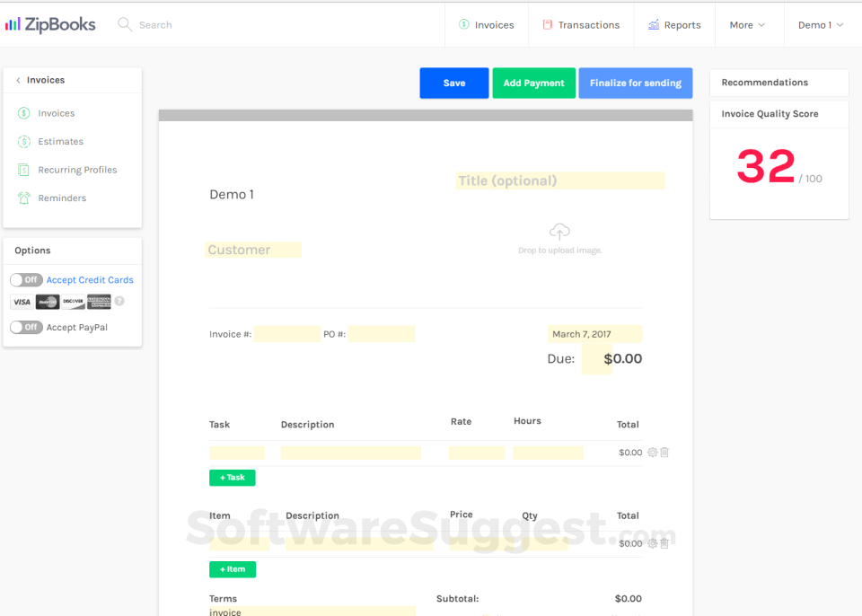The width and height of the screenshot is (862, 616).
Task: Open the Invoices top navigation tab
Action: coord(487,25)
